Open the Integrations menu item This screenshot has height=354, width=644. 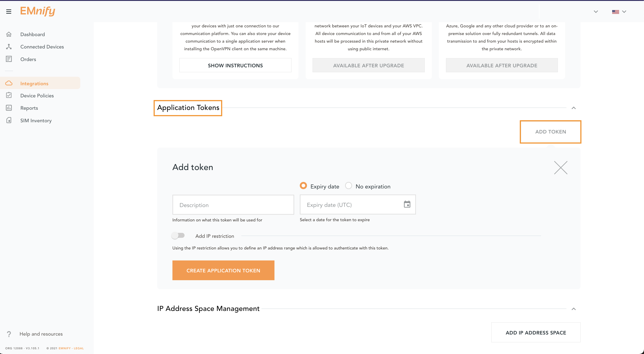click(34, 83)
